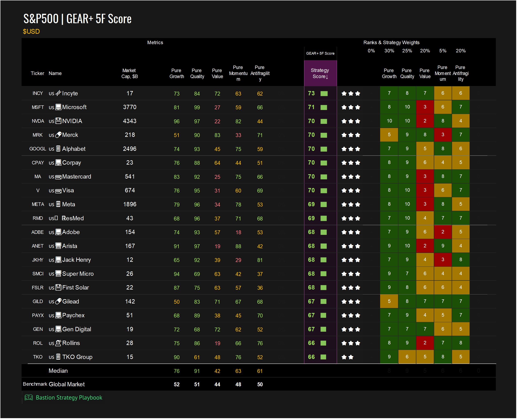Screen dimensions: 517x420
Task: Click the credit card icon beside Mastercard
Action: coord(58,177)
